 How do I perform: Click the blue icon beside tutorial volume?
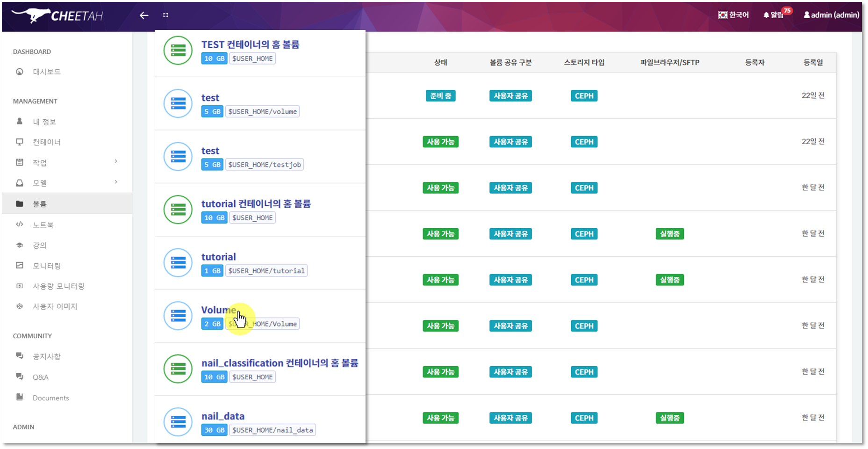178,263
